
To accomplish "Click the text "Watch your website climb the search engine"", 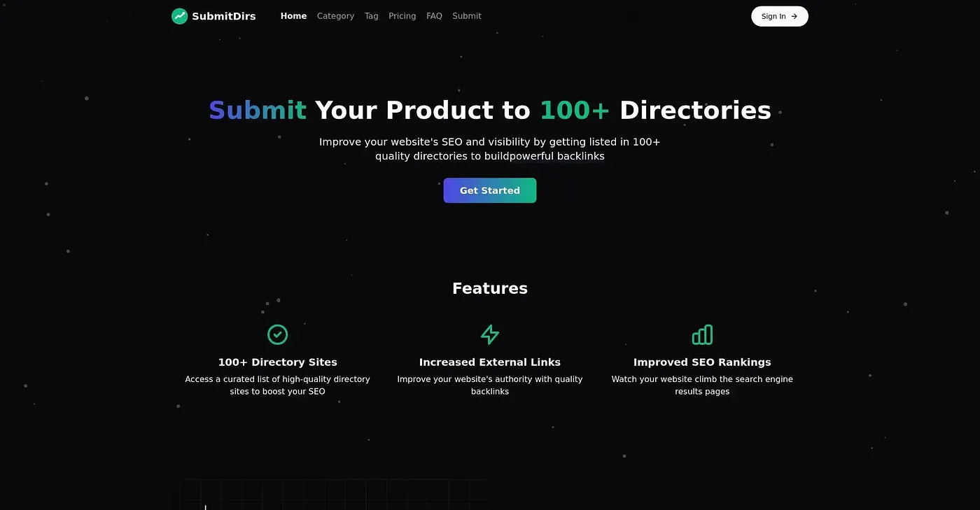I will click(x=702, y=379).
